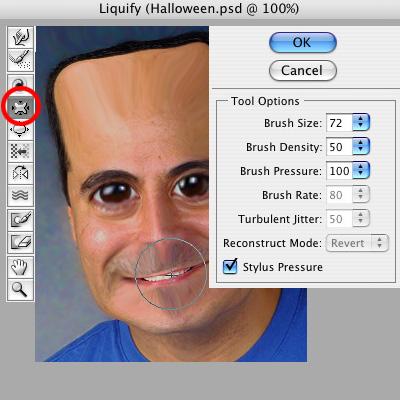
Task: Open the Reconstruct Mode dropdown
Action: (x=357, y=243)
